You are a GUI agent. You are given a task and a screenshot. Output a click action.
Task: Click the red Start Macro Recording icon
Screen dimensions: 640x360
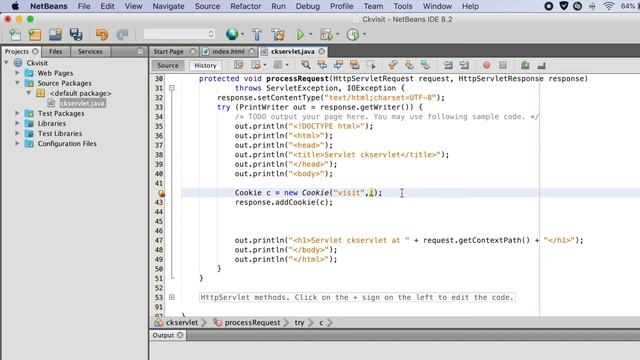(x=487, y=65)
